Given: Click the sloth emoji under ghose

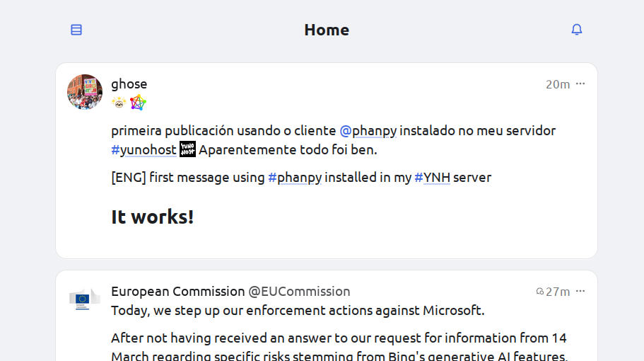Looking at the screenshot, I should [119, 103].
